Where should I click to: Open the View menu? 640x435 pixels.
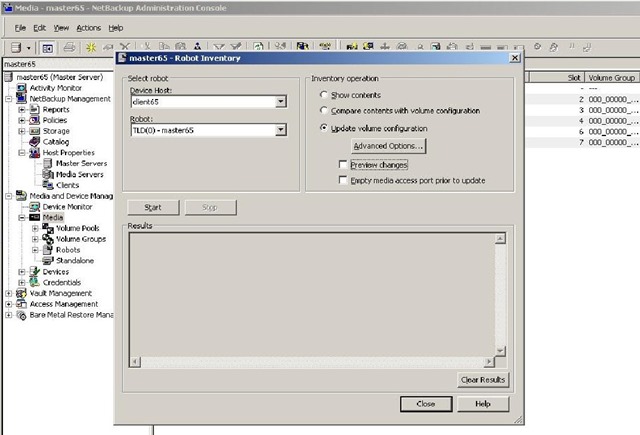pyautogui.click(x=61, y=28)
